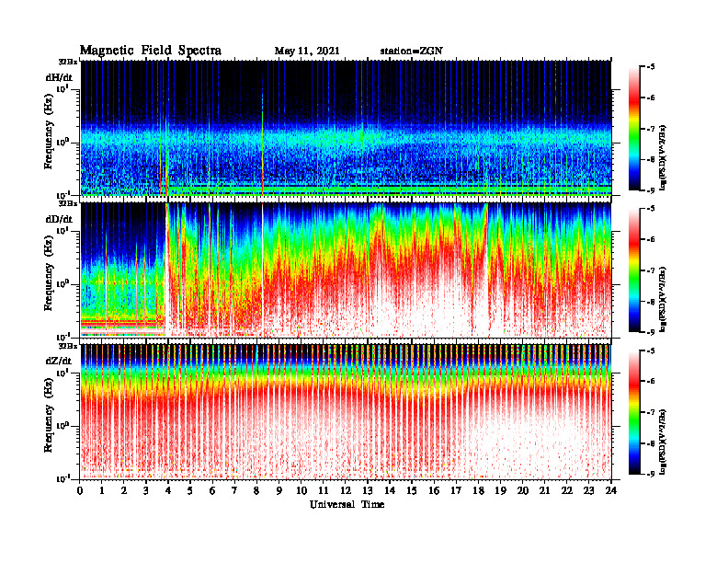Click hour "5" on the time axis
Image resolution: width=728 pixels, height=563 pixels.
click(x=190, y=491)
